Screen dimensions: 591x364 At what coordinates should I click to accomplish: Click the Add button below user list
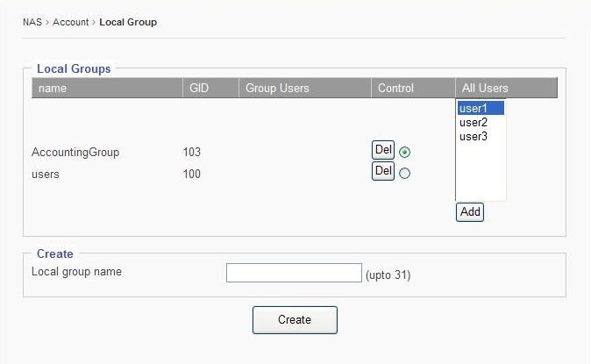[x=470, y=212]
